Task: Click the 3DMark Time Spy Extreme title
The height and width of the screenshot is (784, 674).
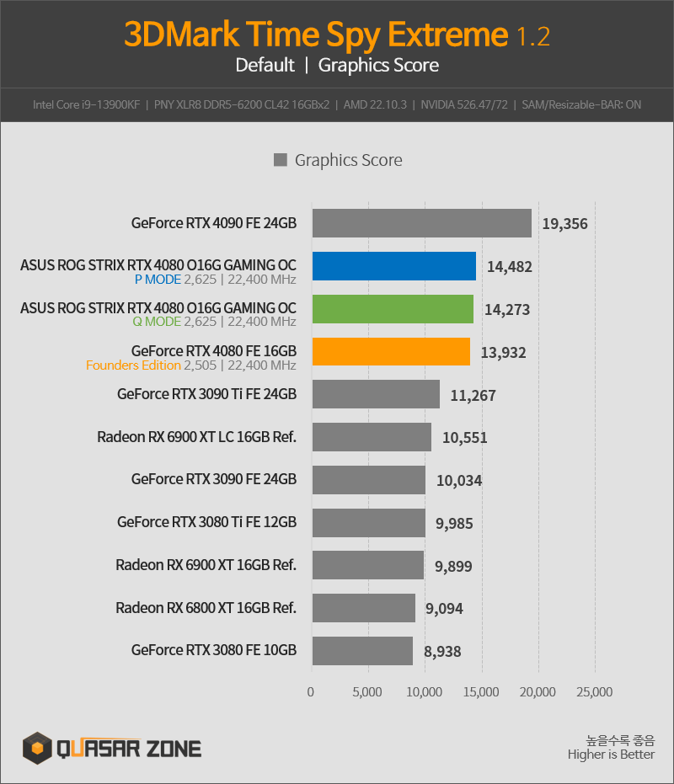Action: (x=316, y=35)
